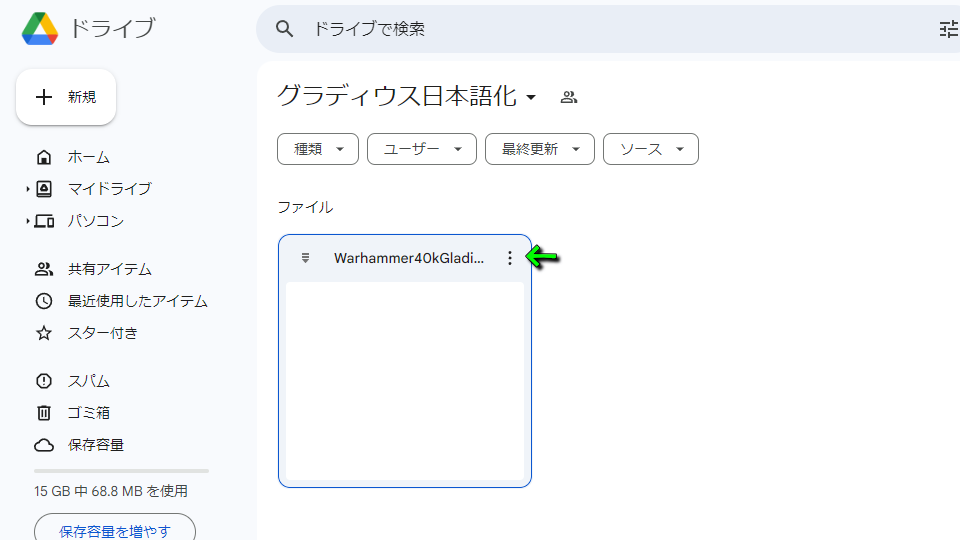This screenshot has width=960, height=540.
Task: Open the 種類 filter dropdown
Action: click(x=318, y=149)
